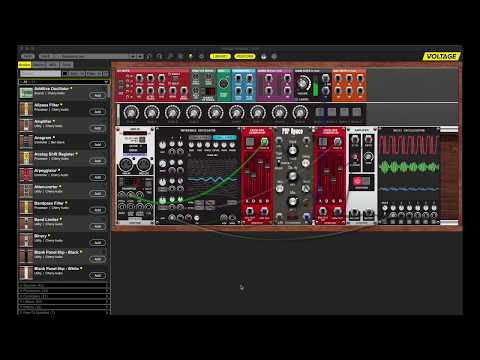Select the third library panel tab
Image resolution: width=480 pixels, height=360 pixels.
(53, 65)
